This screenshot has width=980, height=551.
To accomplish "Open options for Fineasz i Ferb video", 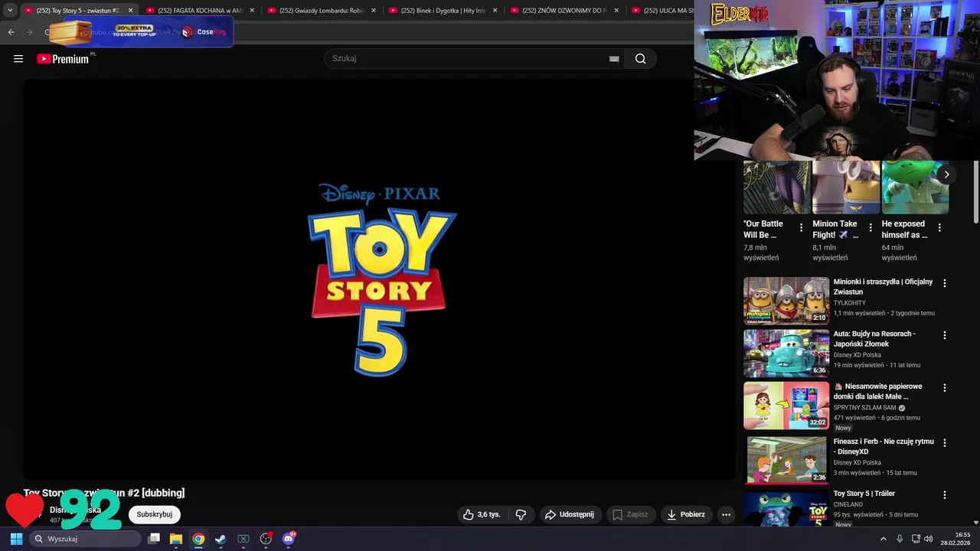I will click(945, 443).
